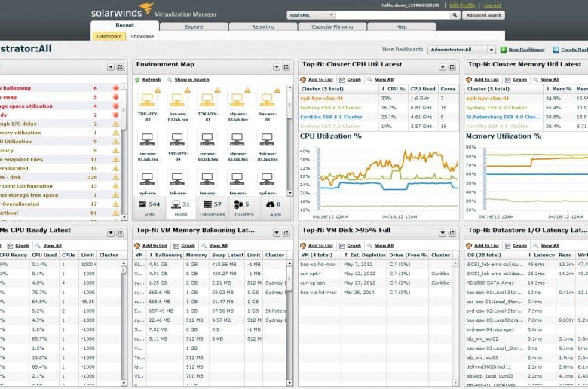
Task: Click the red alert icon beside ballooning
Action: pyautogui.click(x=116, y=88)
